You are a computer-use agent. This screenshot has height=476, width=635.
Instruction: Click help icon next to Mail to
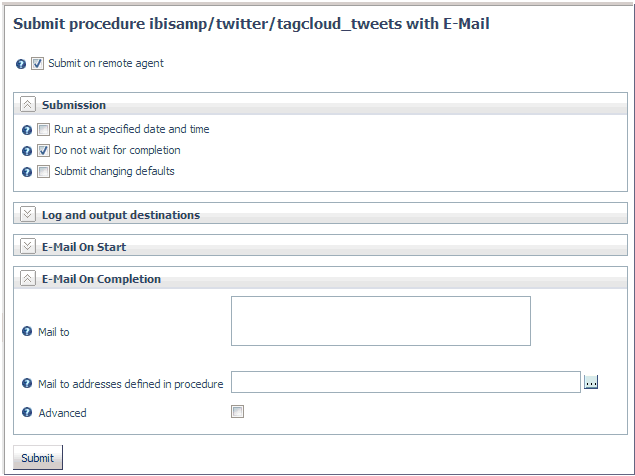point(27,331)
